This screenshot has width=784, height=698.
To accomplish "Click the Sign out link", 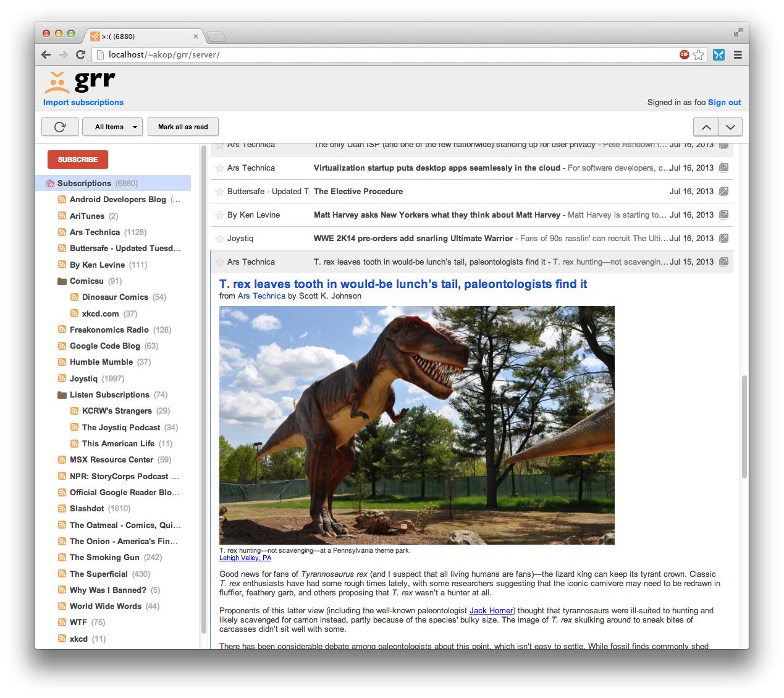I will point(725,103).
